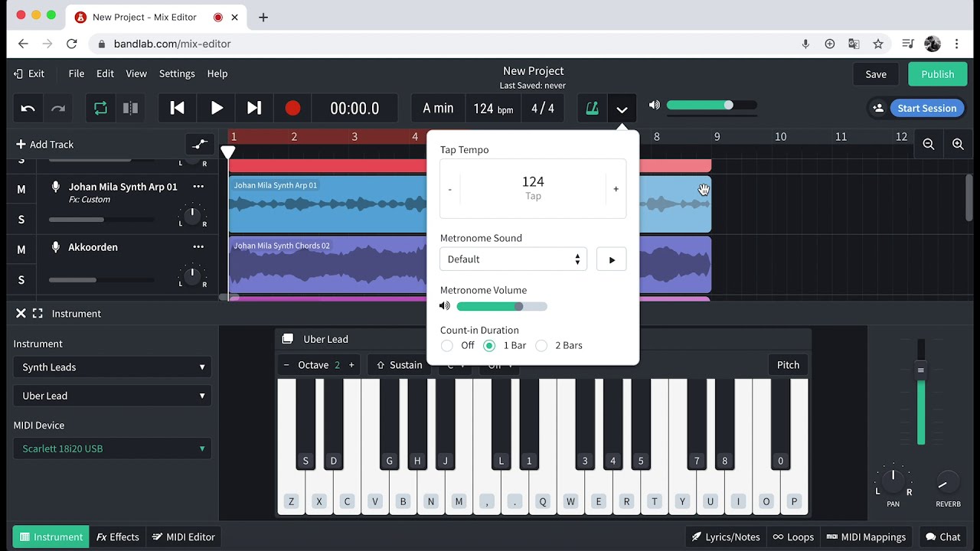This screenshot has height=551, width=980.
Task: Lower keyboard octave with minus
Action: pos(286,365)
